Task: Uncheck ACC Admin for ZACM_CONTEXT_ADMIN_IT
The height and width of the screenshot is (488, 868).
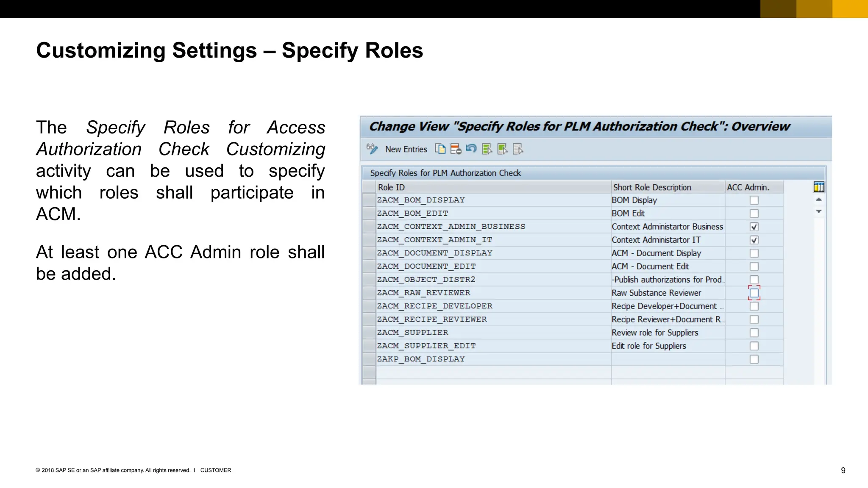Action: pos(754,240)
